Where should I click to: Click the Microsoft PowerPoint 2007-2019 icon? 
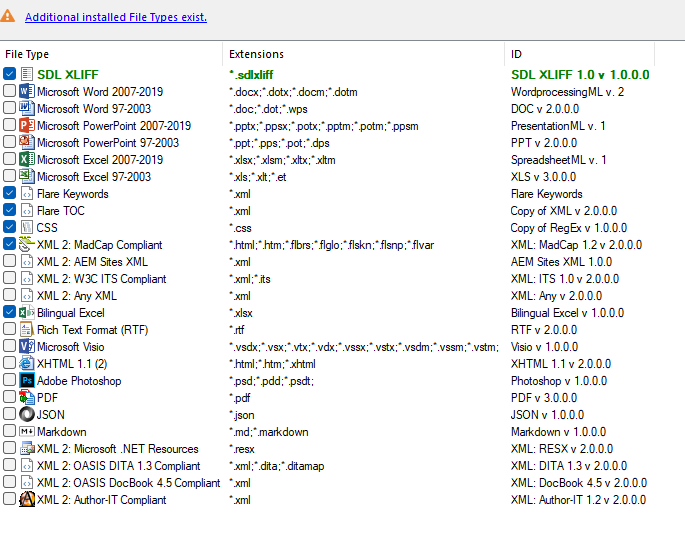[x=27, y=125]
